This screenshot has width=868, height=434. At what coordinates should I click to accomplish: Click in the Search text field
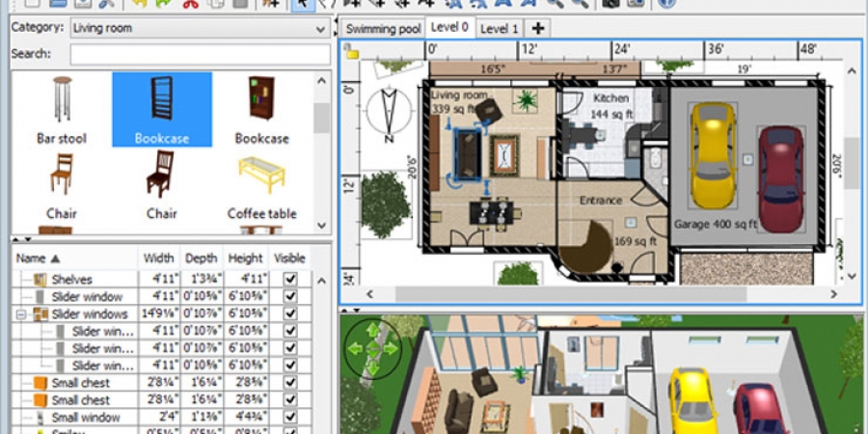coord(200,55)
